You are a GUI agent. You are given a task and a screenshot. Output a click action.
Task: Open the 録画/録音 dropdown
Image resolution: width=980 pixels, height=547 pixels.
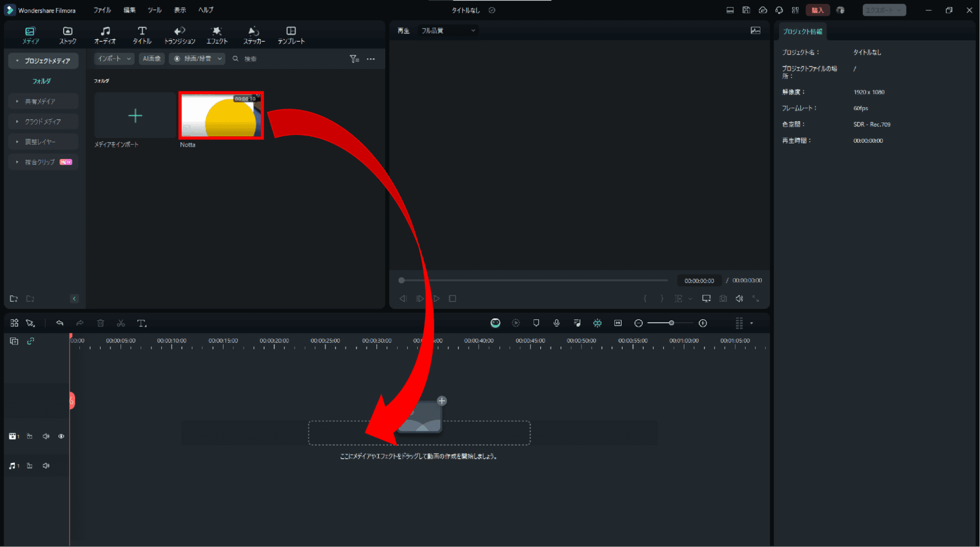point(197,58)
